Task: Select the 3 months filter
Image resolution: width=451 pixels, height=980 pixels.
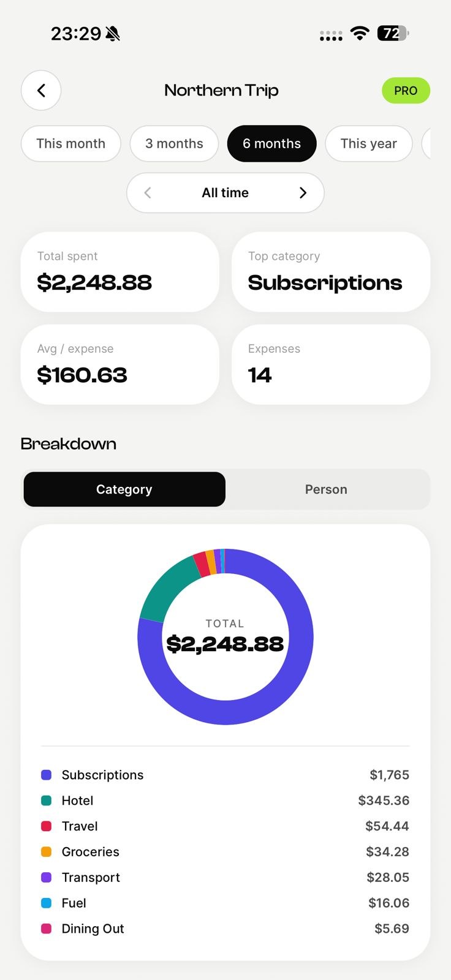Action: tap(174, 143)
